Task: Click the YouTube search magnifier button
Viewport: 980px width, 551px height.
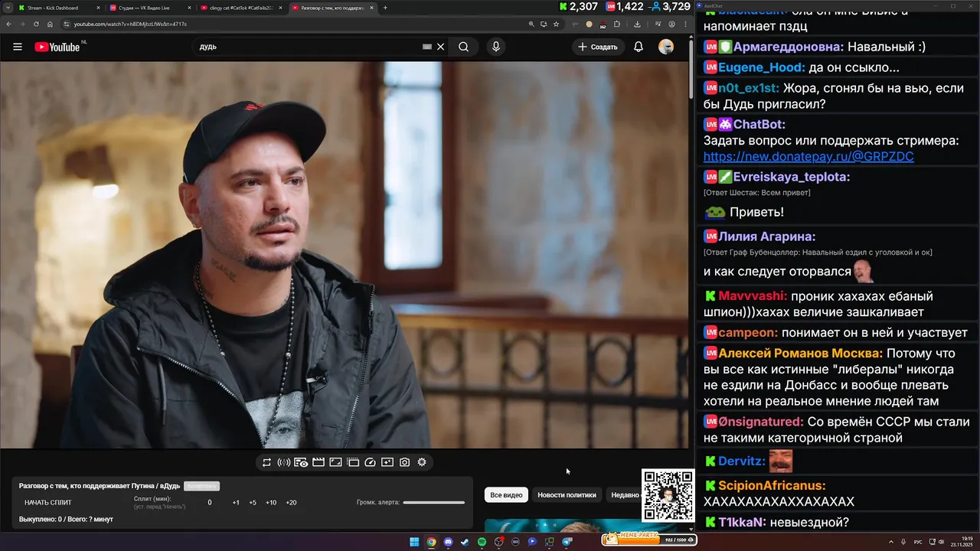Action: pyautogui.click(x=464, y=47)
